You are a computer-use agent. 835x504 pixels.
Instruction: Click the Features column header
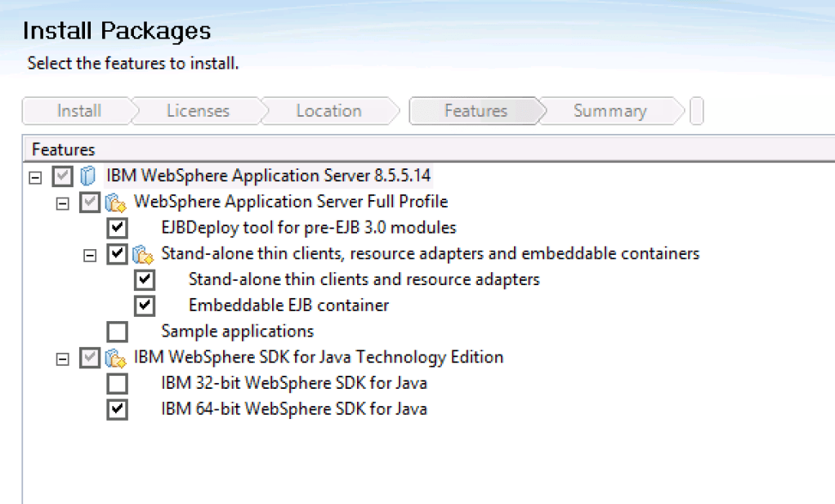click(64, 149)
